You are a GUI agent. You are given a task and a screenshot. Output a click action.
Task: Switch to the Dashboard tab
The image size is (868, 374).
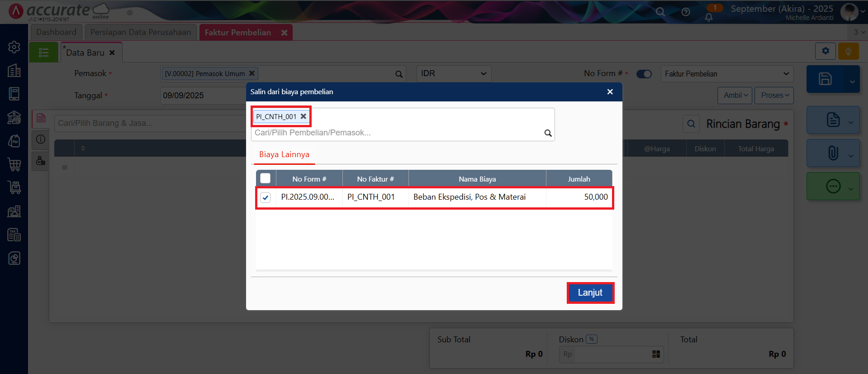click(56, 32)
